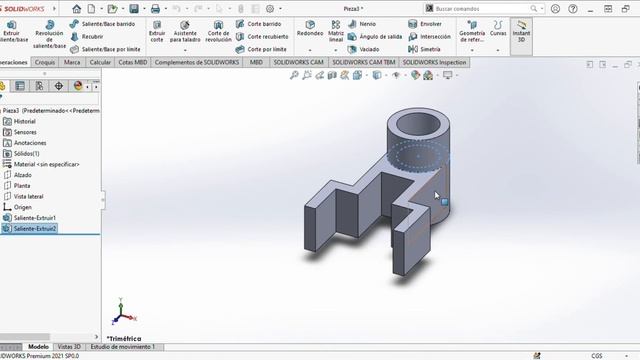Open the PropertyManager tab icon
The height and width of the screenshot is (360, 640).
[20, 86]
